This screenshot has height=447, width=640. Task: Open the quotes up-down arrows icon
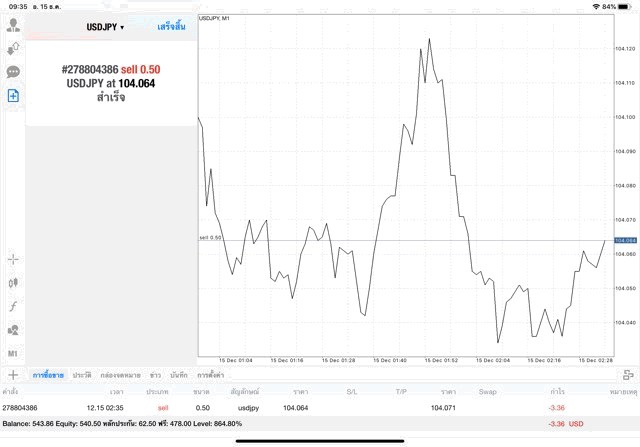tap(13, 49)
